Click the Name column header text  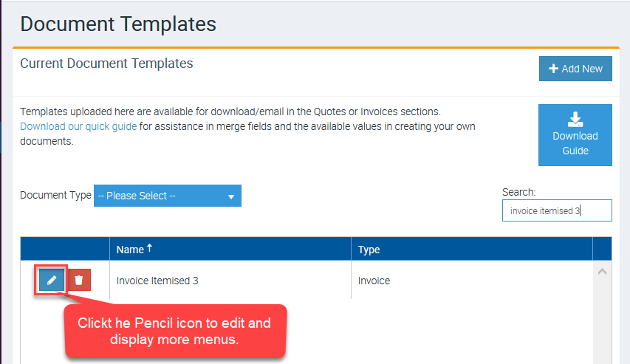129,250
